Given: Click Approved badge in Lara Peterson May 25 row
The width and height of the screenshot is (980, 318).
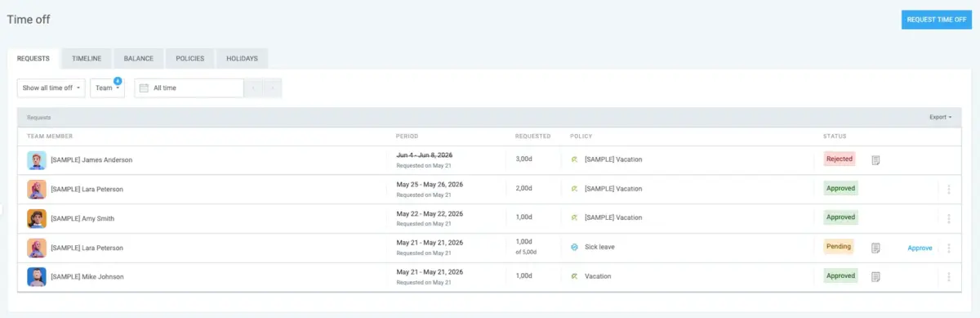Looking at the screenshot, I should [840, 188].
